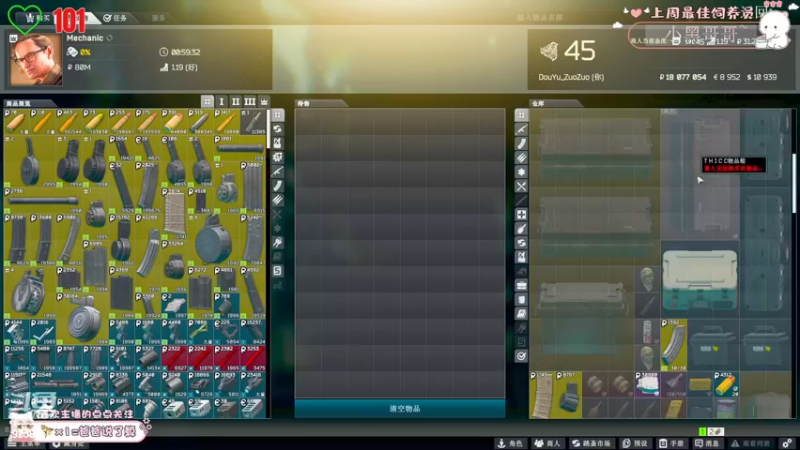The width and height of the screenshot is (800, 450).
Task: Filter trader goods by magazines icon
Action: click(278, 186)
